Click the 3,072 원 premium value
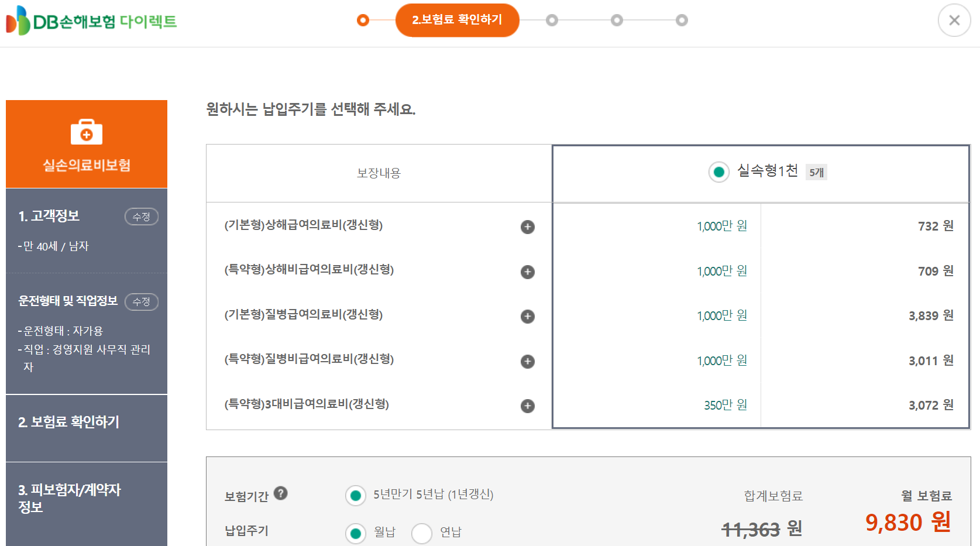Screen dimensions: 980x546 click(x=931, y=405)
